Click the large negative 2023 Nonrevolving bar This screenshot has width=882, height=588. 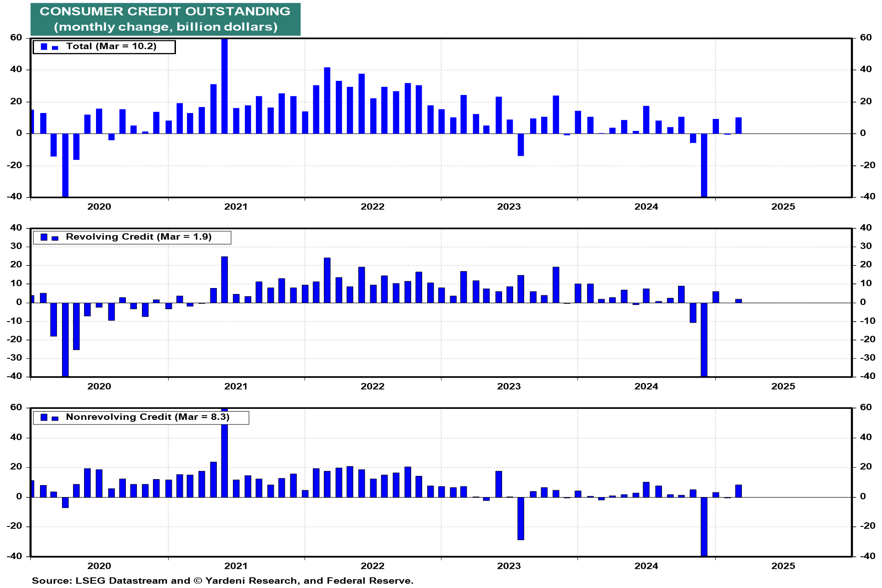pyautogui.click(x=520, y=518)
